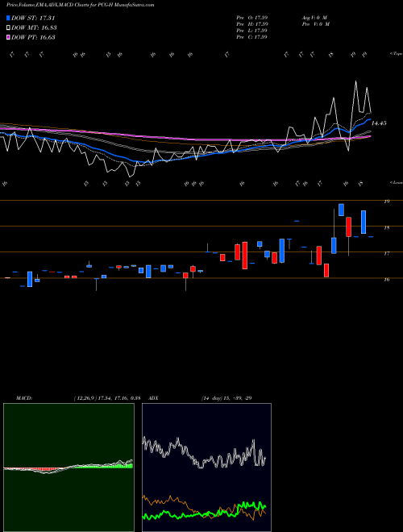Click the lowest red candlestick reaching 16 line
The height and width of the screenshot is (532, 403).
(326, 270)
